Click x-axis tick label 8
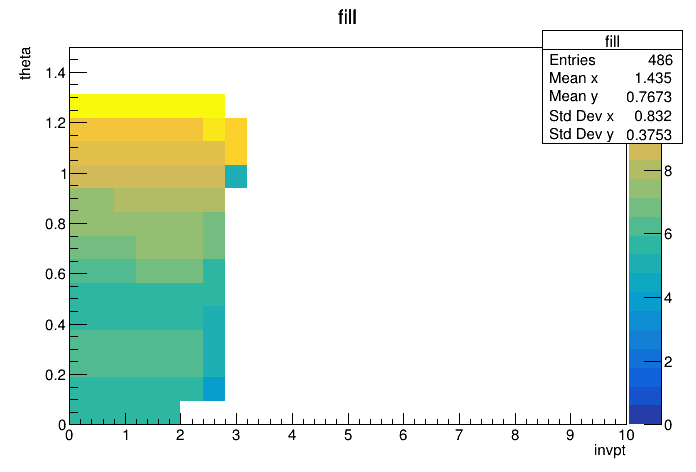This screenshot has width=696, height=472. [515, 435]
